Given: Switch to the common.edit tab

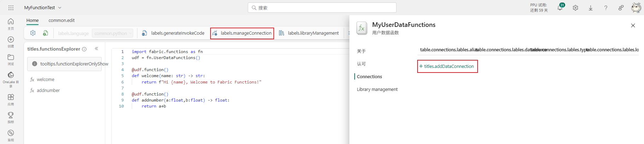Looking at the screenshot, I should point(61,21).
